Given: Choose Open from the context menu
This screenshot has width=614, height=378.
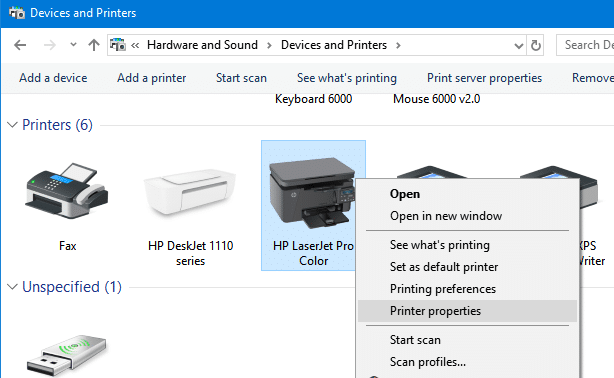Looking at the screenshot, I should [x=468, y=194].
